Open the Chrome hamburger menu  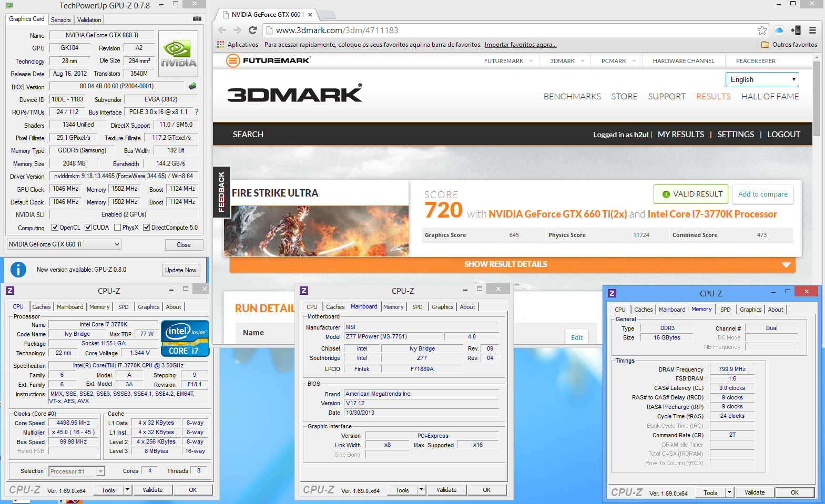point(812,30)
